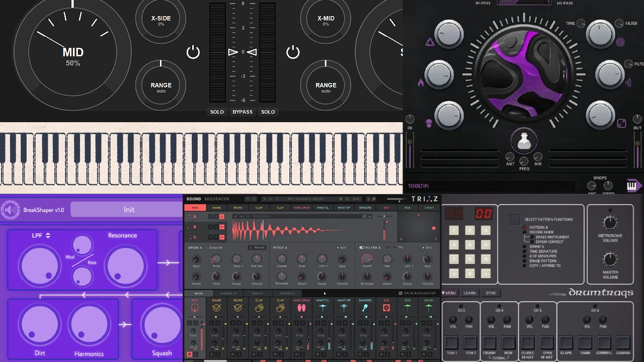Toggle the Filter A on/off switch
The height and width of the screenshot is (362, 644).
[362, 247]
